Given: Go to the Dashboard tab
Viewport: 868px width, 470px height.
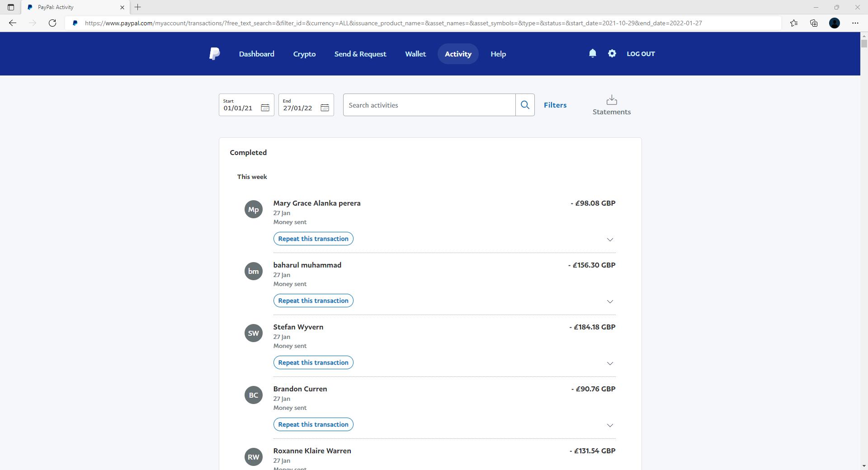Looking at the screenshot, I should tap(256, 54).
